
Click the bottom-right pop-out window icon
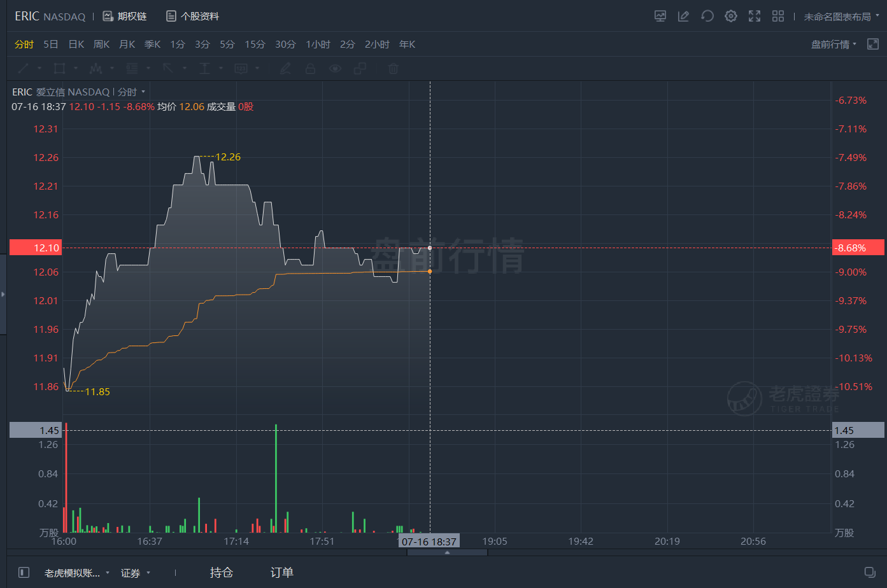pos(870,572)
